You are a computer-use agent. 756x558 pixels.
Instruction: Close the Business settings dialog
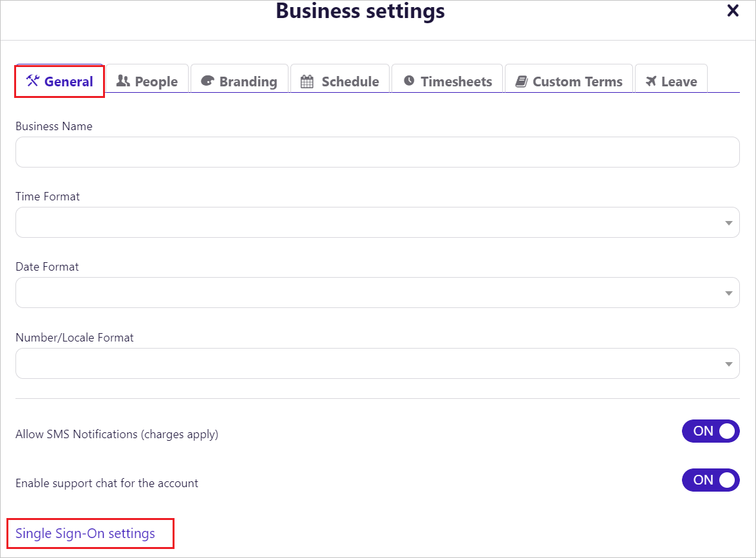[x=733, y=10]
